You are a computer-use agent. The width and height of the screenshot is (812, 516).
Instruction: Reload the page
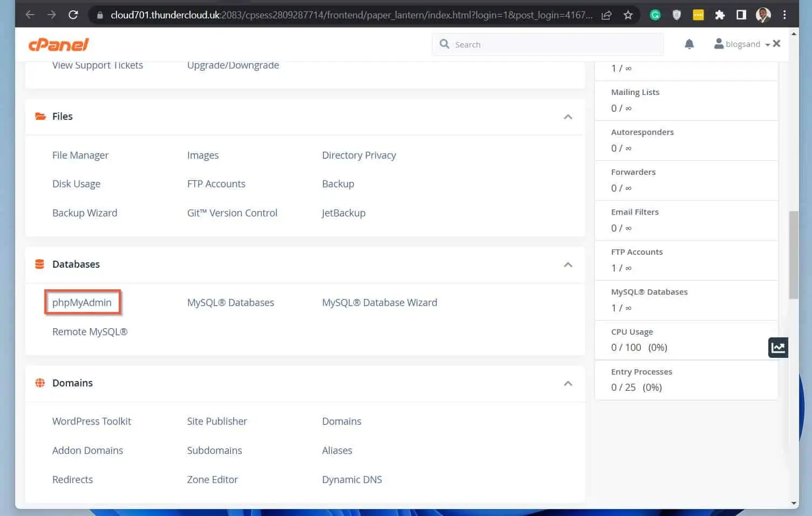[73, 15]
